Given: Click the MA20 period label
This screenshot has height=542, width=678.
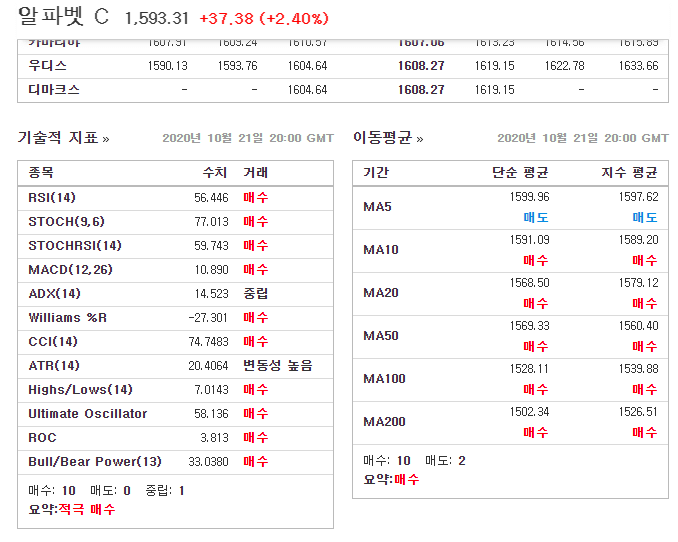Looking at the screenshot, I should click(381, 293).
